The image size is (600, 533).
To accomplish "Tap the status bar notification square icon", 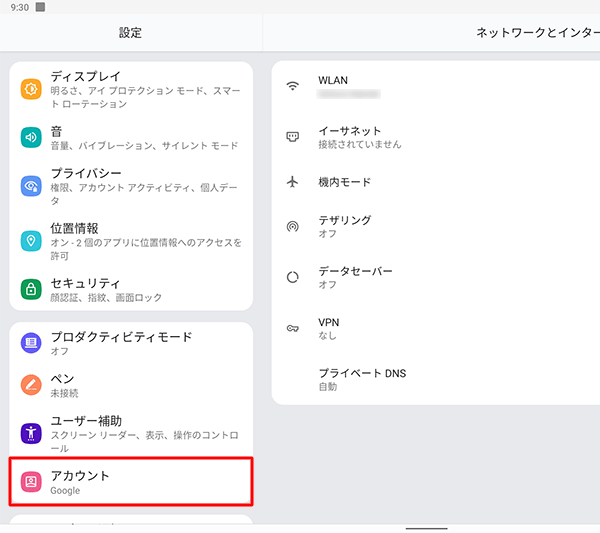I will 40,7.
